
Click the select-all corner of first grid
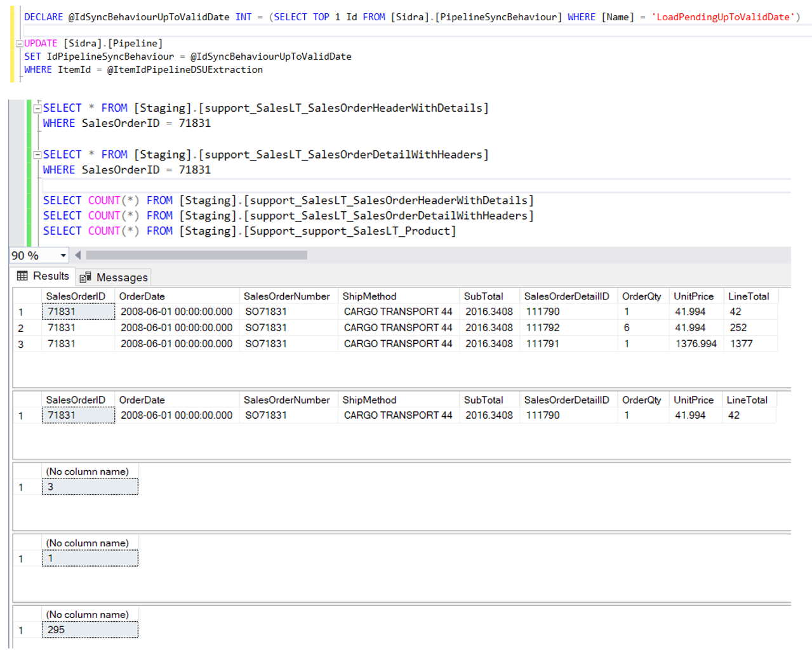(27, 296)
